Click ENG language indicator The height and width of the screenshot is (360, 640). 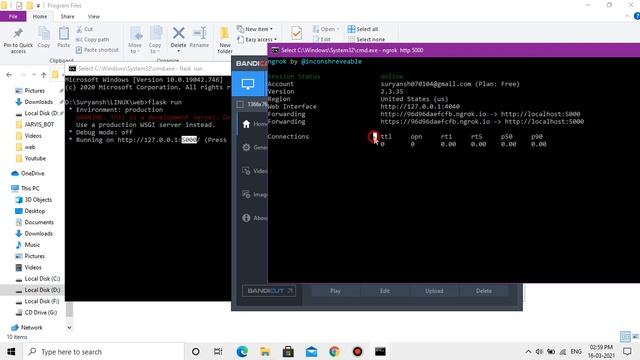pos(576,351)
